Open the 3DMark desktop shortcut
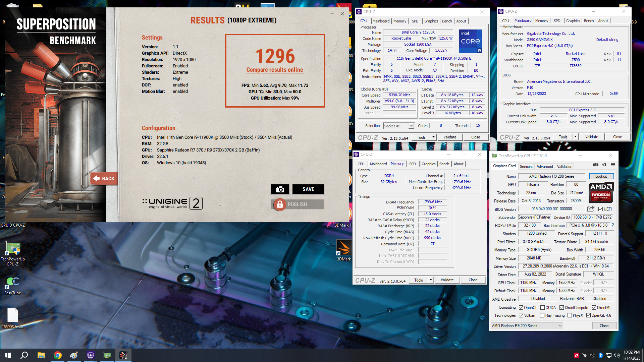This screenshot has height=362, width=644. pos(344,250)
